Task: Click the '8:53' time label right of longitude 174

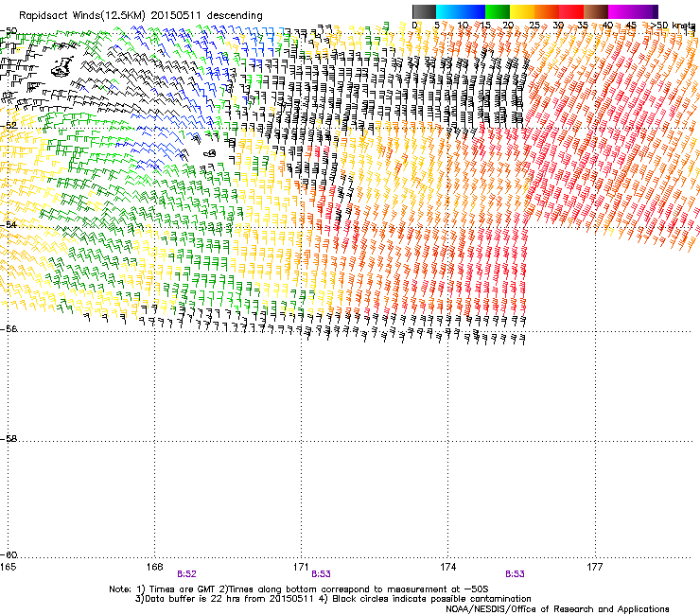Action: click(x=515, y=574)
